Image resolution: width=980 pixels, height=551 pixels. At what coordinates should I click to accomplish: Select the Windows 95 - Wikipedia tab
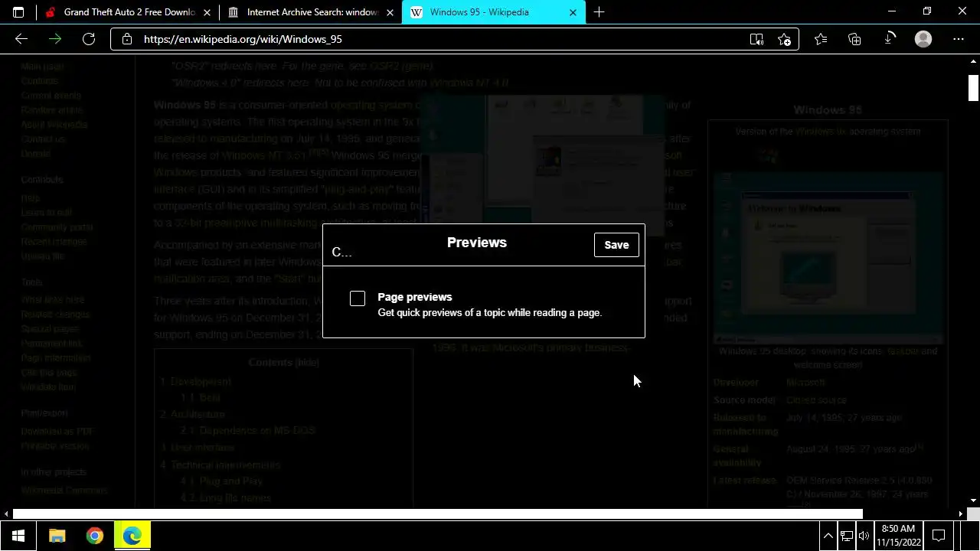click(x=494, y=12)
